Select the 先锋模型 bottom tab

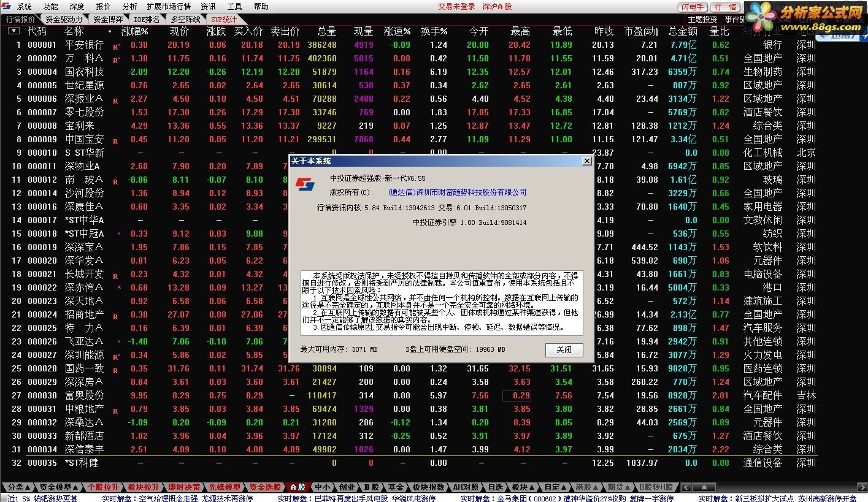pos(224,487)
